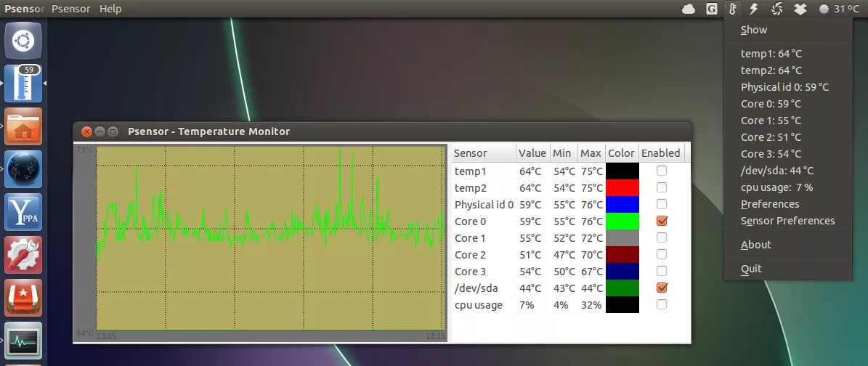The height and width of the screenshot is (366, 868).
Task: Click the spiral fan indicator icon
Action: (776, 9)
